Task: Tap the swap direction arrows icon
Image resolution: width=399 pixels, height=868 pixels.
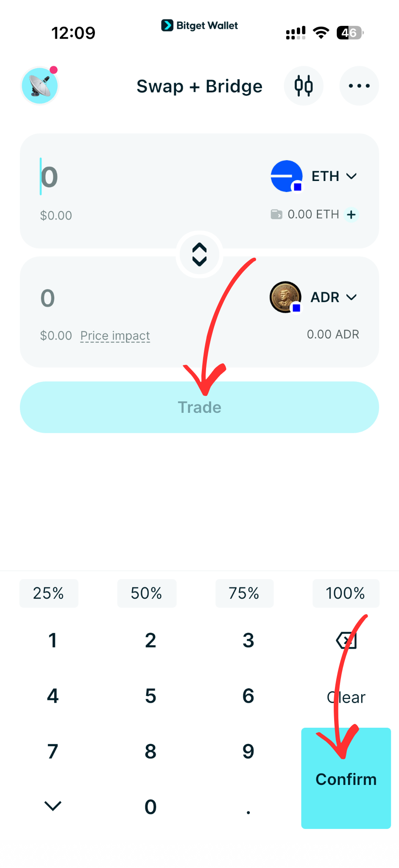Action: click(199, 254)
